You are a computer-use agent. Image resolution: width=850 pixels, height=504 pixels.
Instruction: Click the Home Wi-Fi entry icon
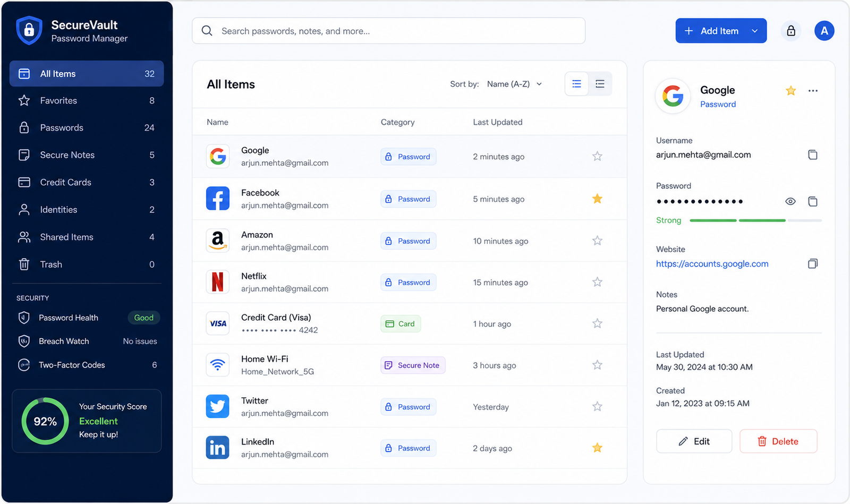coord(218,365)
